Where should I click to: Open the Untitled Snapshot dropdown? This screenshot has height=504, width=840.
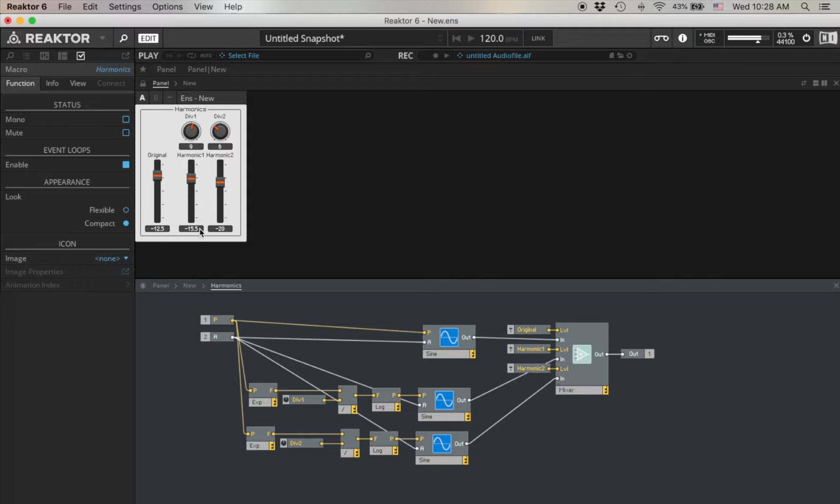[440, 38]
